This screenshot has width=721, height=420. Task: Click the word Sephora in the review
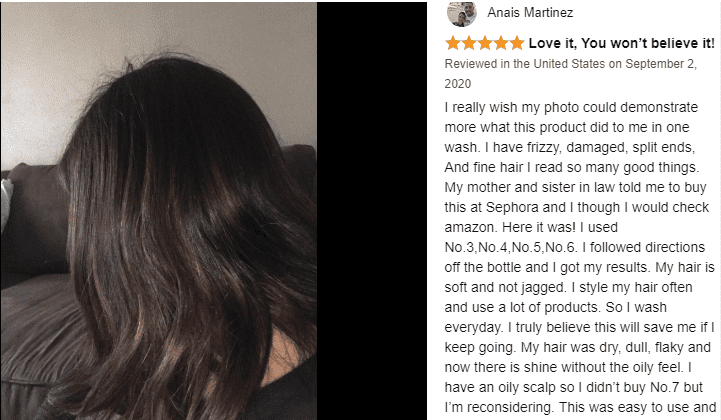click(512, 207)
